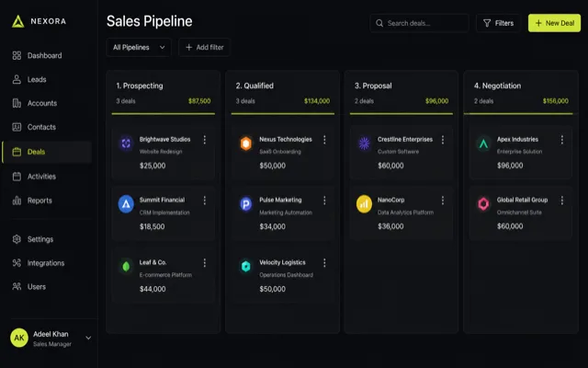Click the NanoCorp yellow chart logo
Screen dimensions: 588x368
point(364,204)
